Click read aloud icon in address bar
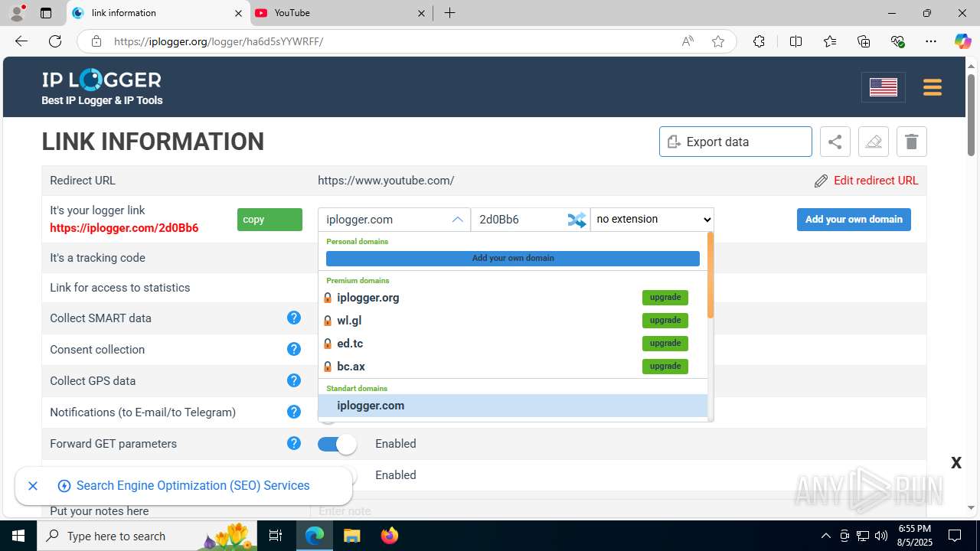This screenshot has width=980, height=551. 688,41
